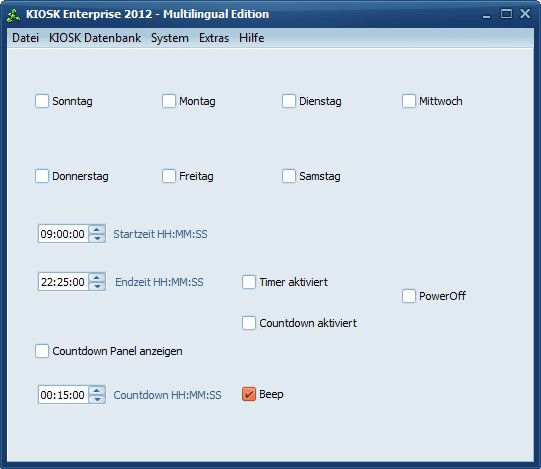Increase Startzeit with the up arrow
541x469 pixels.
coord(97,229)
